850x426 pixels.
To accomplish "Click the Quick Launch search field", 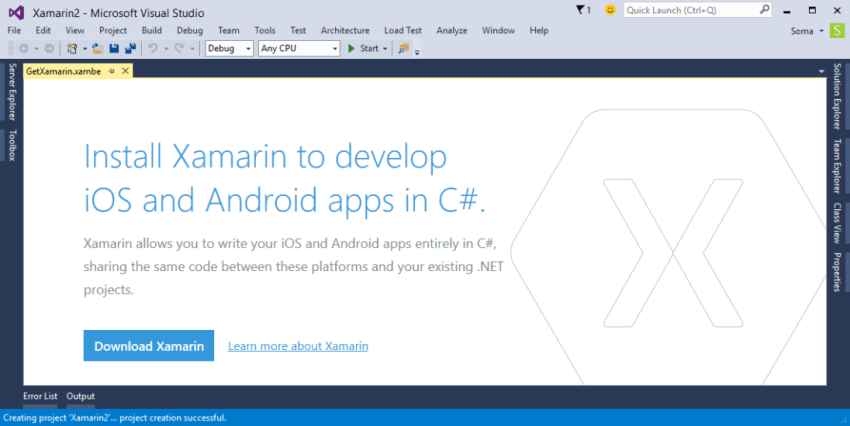I will click(x=690, y=10).
